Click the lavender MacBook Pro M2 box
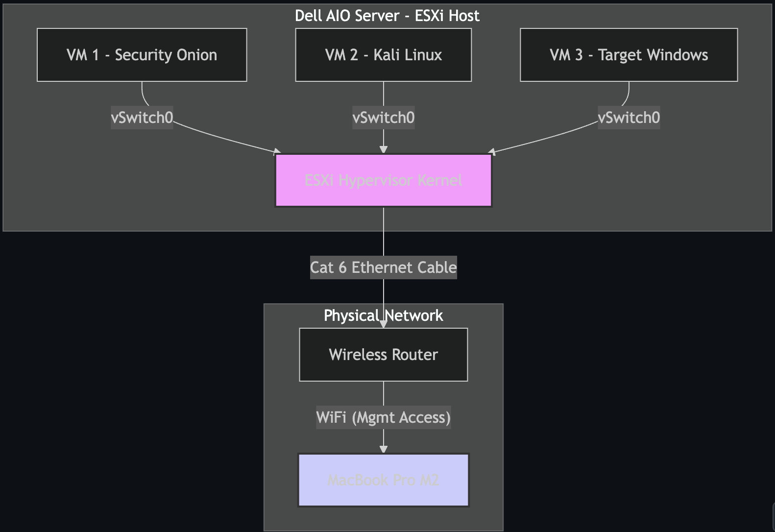775x532 pixels. tap(383, 480)
